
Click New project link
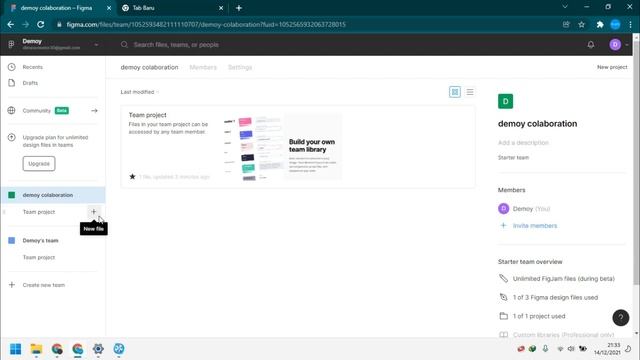click(x=612, y=67)
